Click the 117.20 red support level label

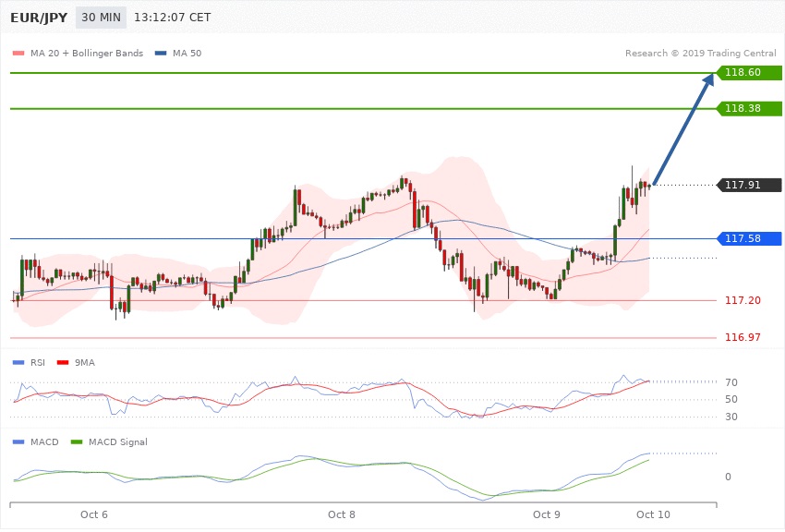point(743,301)
